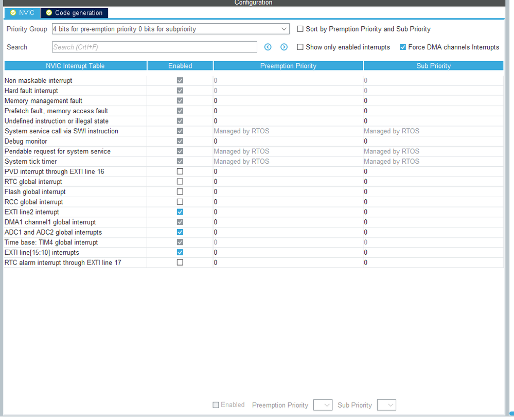Disable EXTI line2 interrupt checkbox
The height and width of the screenshot is (420, 514).
180,212
